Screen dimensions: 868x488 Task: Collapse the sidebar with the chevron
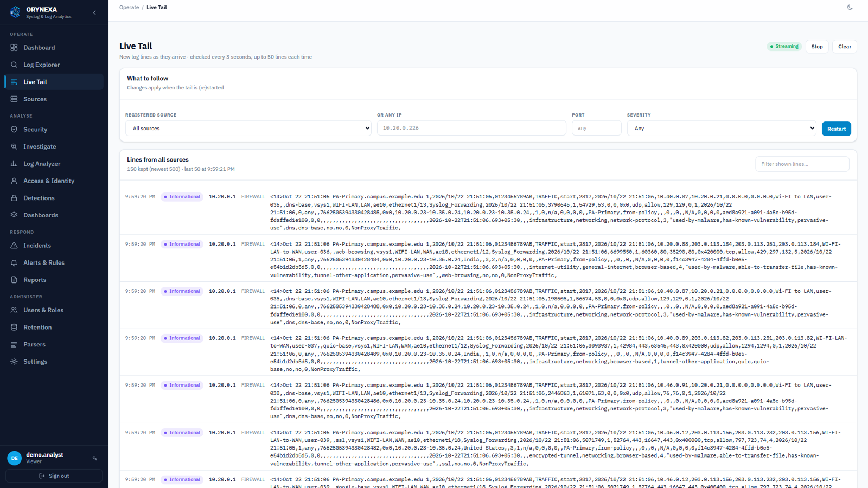click(94, 12)
